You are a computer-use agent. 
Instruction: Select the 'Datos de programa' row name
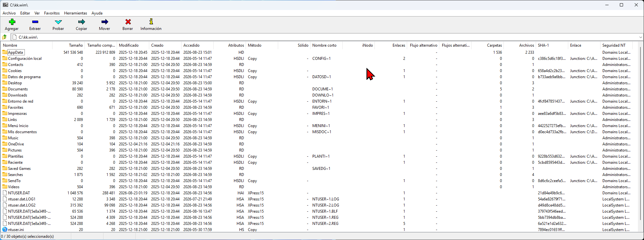[24, 77]
